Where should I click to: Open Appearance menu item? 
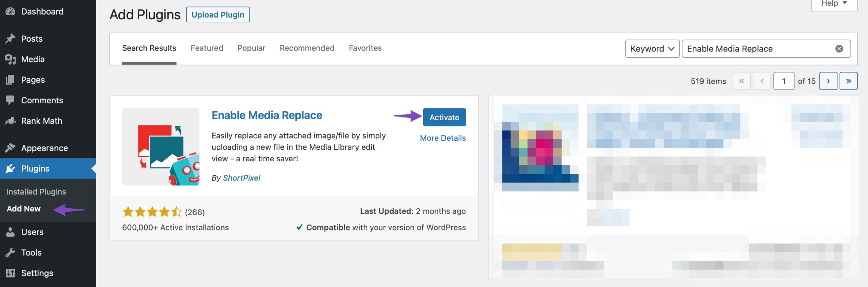coord(48,148)
